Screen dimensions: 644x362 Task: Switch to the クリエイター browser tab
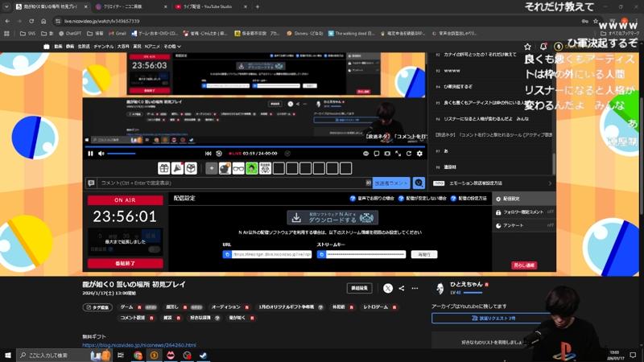130,6
